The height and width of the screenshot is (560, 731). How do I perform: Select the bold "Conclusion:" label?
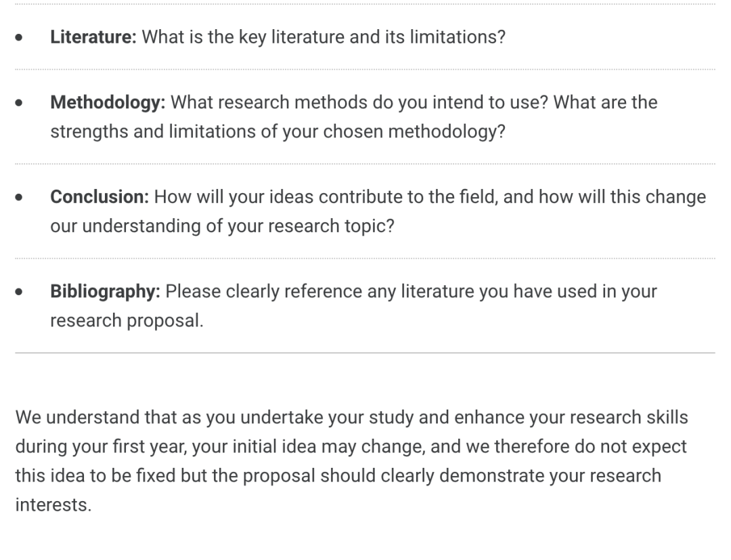(x=100, y=197)
